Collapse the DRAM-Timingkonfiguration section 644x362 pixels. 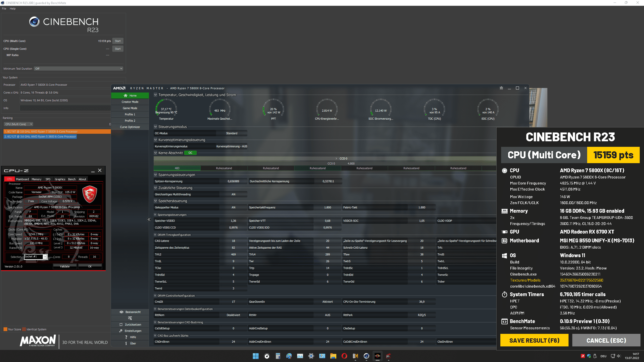coord(155,235)
